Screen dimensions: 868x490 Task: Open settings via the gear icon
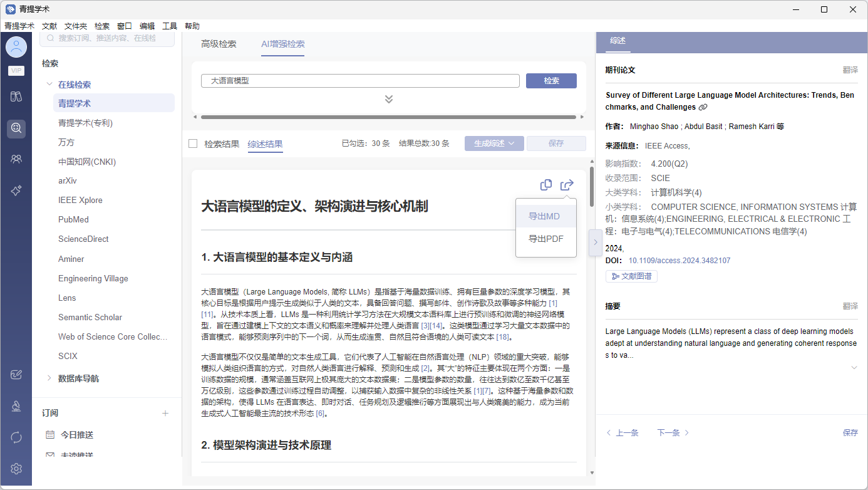(16, 468)
